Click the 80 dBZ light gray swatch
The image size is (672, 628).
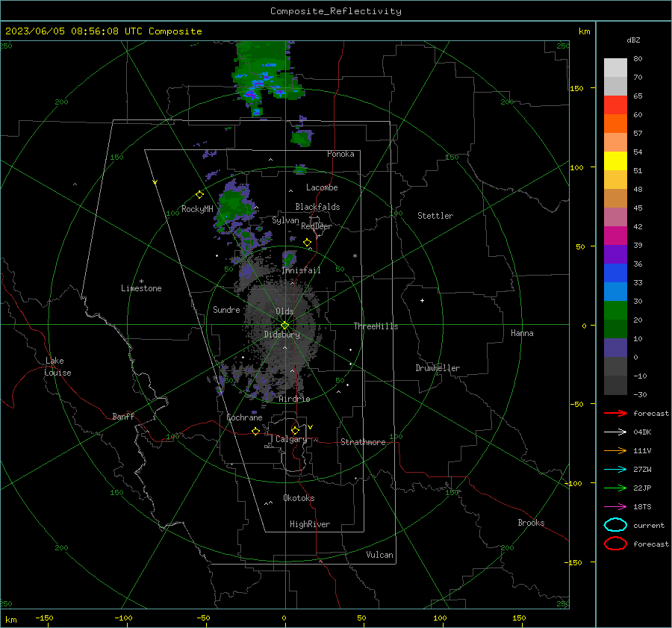pyautogui.click(x=615, y=68)
